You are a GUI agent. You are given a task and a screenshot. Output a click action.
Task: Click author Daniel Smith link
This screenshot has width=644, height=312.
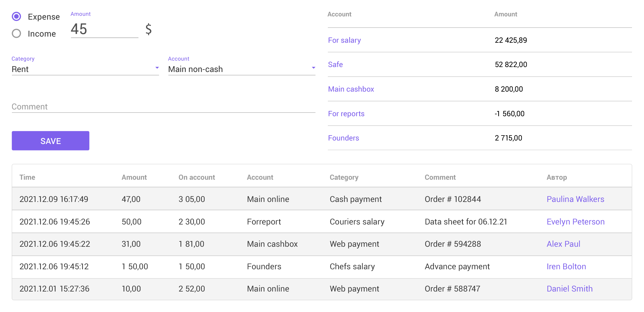pyautogui.click(x=569, y=289)
